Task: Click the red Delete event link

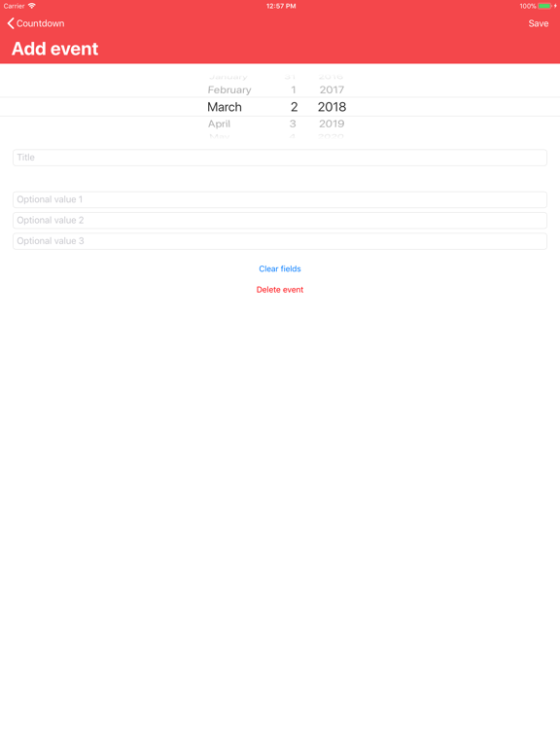Action: tap(280, 290)
